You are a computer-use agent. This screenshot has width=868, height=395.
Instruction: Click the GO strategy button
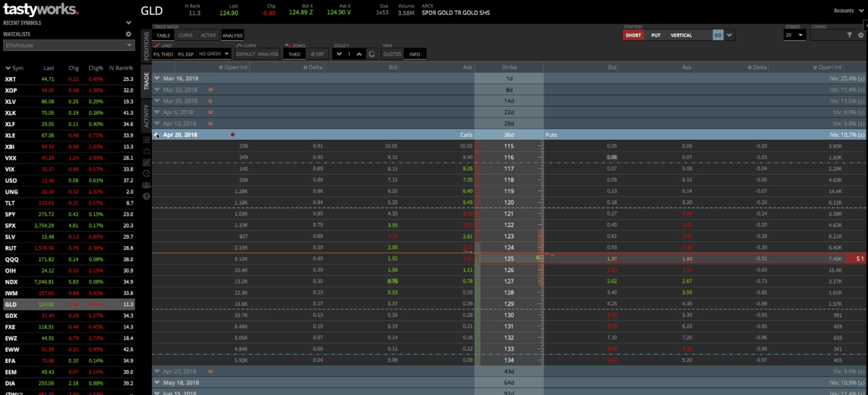(718, 35)
